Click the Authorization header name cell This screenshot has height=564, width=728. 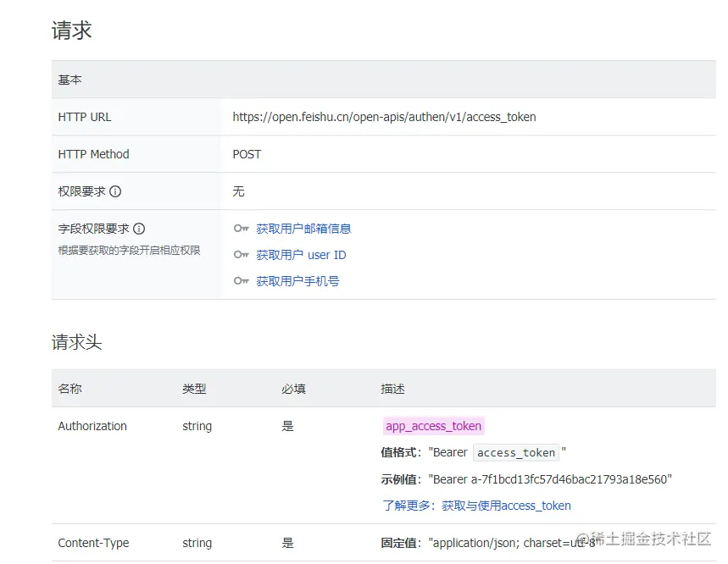(x=92, y=426)
